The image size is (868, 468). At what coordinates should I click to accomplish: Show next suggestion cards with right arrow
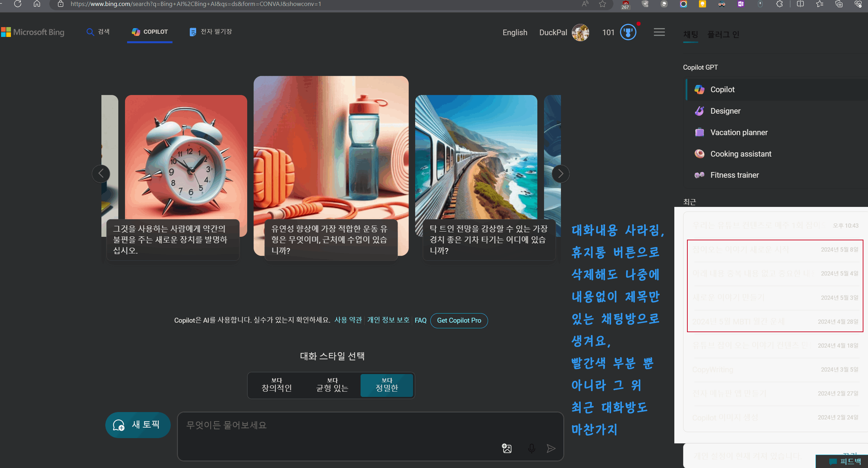[561, 173]
